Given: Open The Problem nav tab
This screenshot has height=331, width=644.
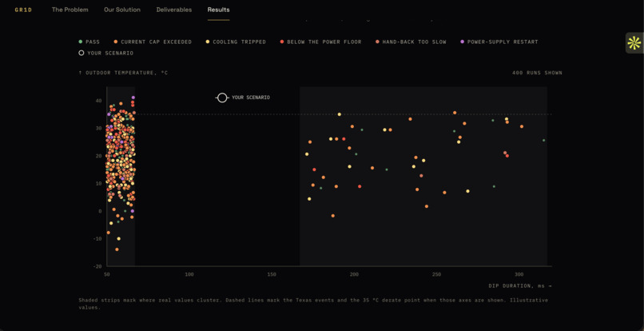Looking at the screenshot, I should coord(70,10).
